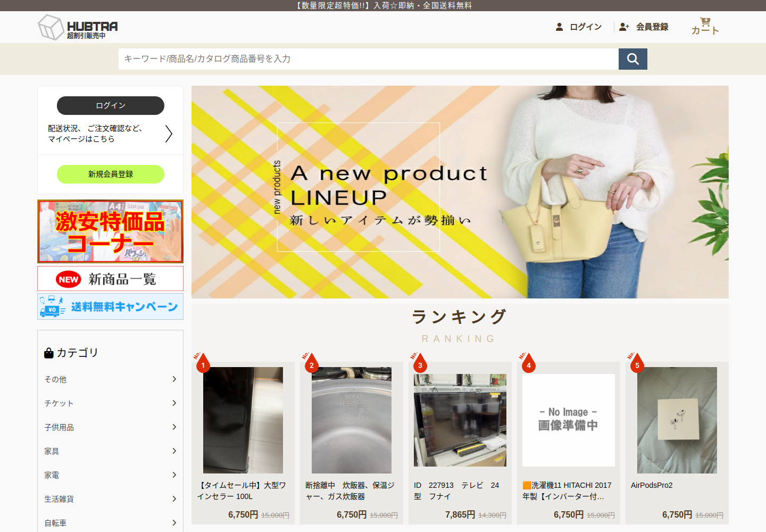Expand the 家電 category chevron
Screen dimensions: 766x532
[174, 475]
